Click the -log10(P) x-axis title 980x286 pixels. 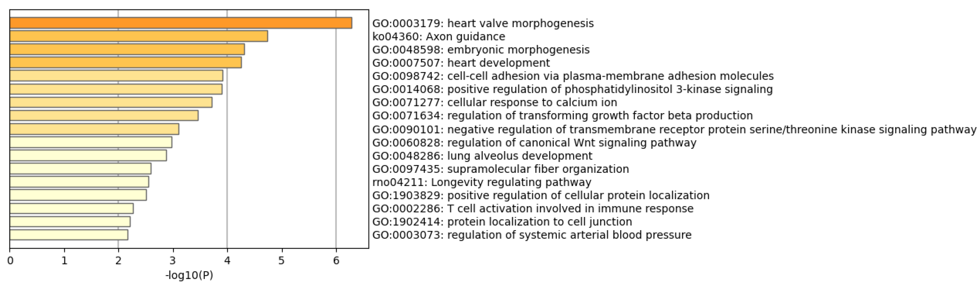[189, 275]
